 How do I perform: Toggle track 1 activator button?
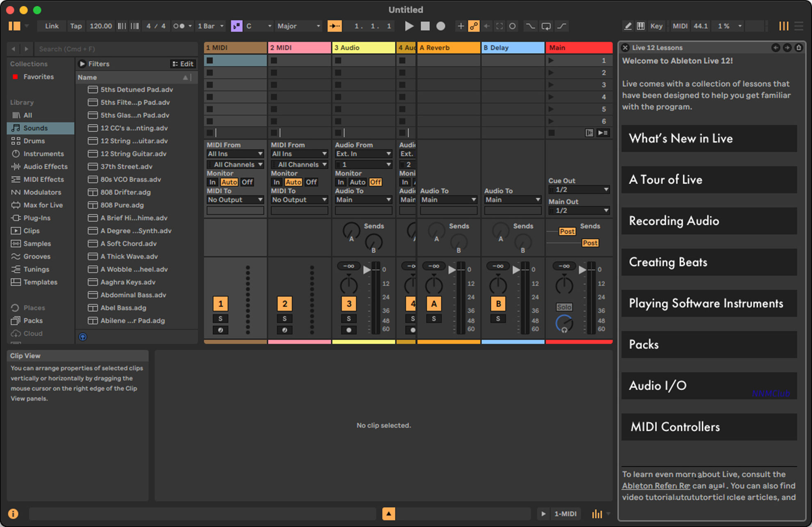221,304
